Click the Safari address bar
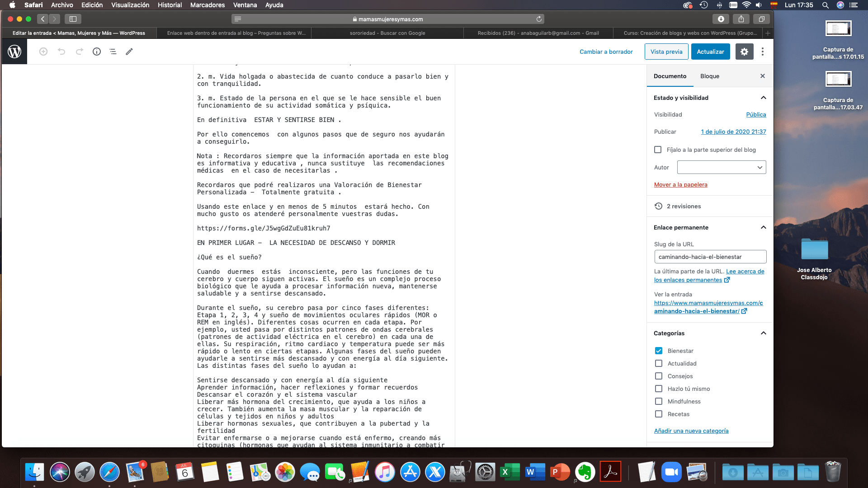The width and height of the screenshot is (868, 488). [x=387, y=19]
